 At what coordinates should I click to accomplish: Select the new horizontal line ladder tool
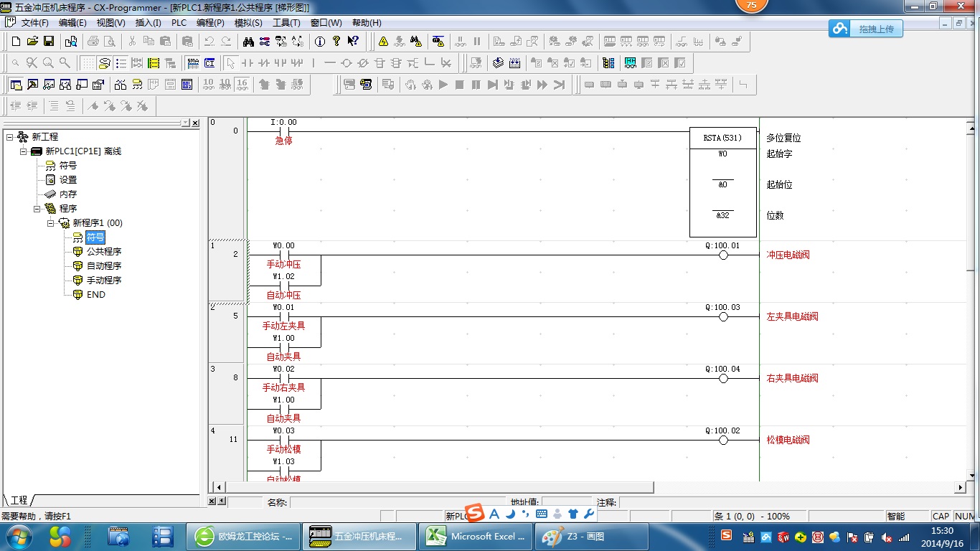click(x=329, y=63)
